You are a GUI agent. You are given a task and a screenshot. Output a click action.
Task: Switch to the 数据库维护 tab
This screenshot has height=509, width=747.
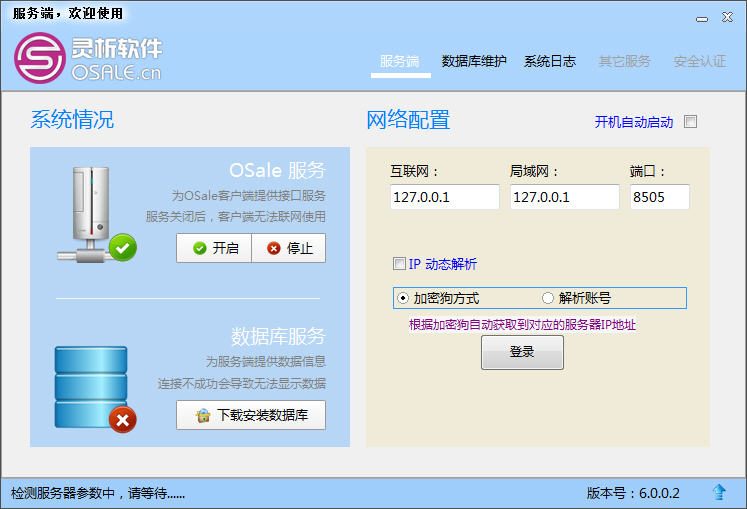click(474, 61)
